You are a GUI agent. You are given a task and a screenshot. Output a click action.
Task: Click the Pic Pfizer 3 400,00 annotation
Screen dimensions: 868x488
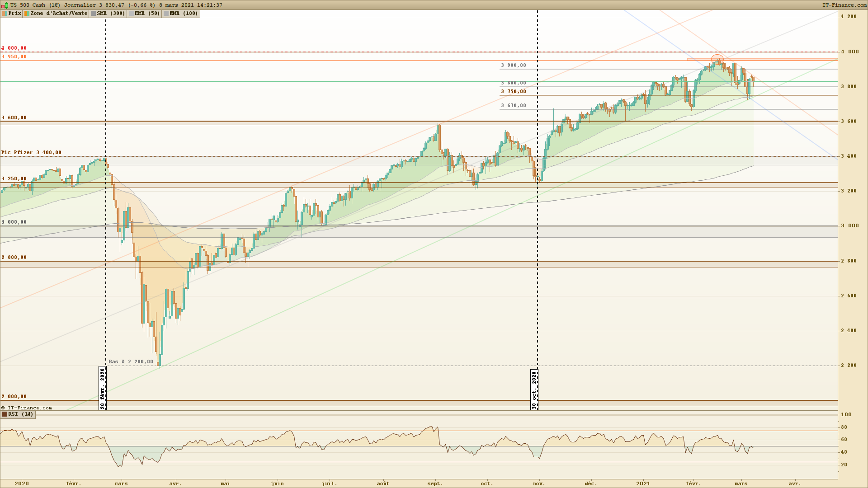[31, 152]
